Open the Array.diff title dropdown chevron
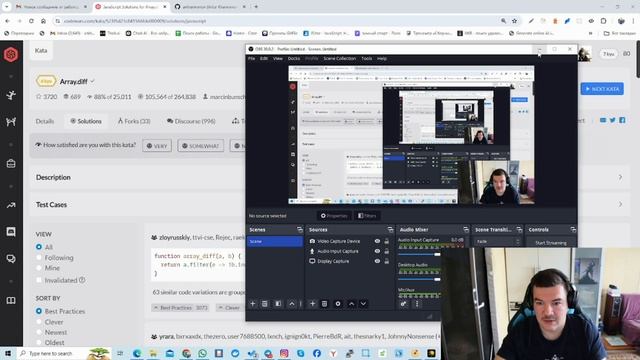The height and width of the screenshot is (360, 640). tap(93, 81)
